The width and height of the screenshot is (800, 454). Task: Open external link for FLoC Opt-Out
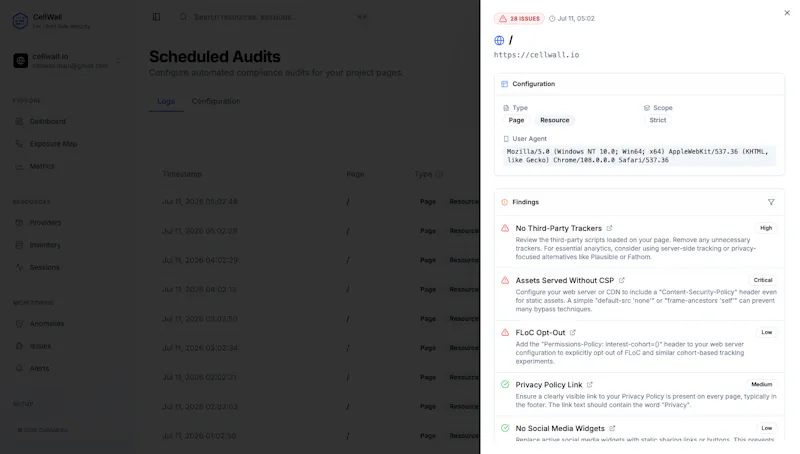coord(572,332)
